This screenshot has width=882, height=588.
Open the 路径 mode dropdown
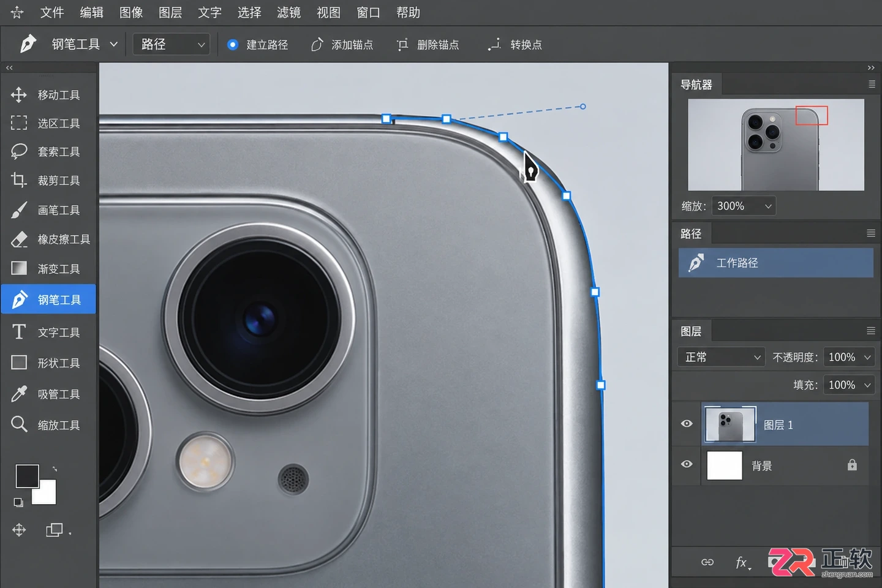tap(171, 44)
